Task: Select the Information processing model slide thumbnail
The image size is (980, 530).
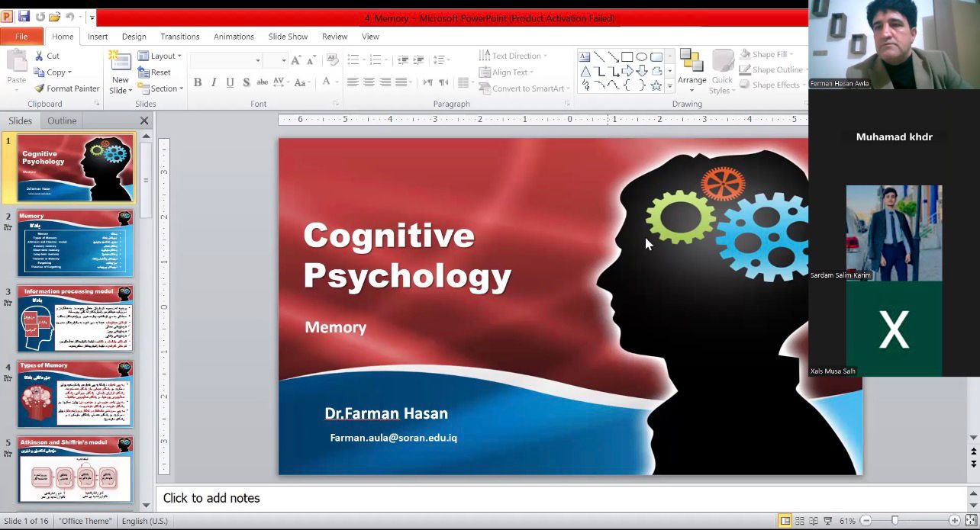Action: [75, 319]
